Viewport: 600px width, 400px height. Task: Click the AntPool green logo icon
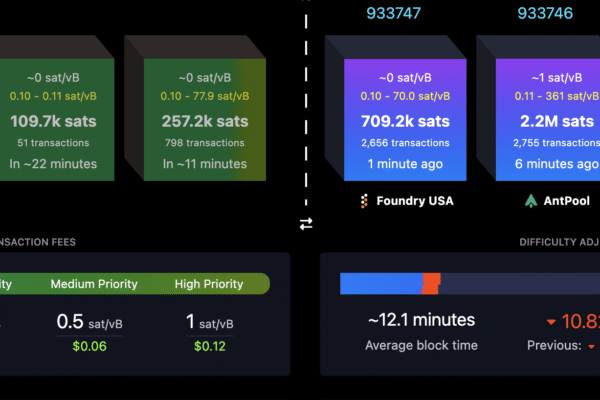[x=531, y=201]
